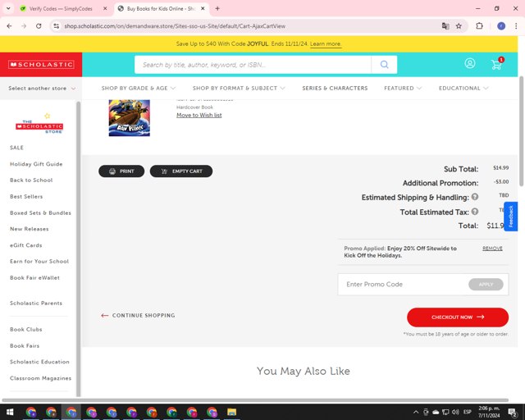
Task: Open the Windows Start menu
Action: (x=10, y=412)
